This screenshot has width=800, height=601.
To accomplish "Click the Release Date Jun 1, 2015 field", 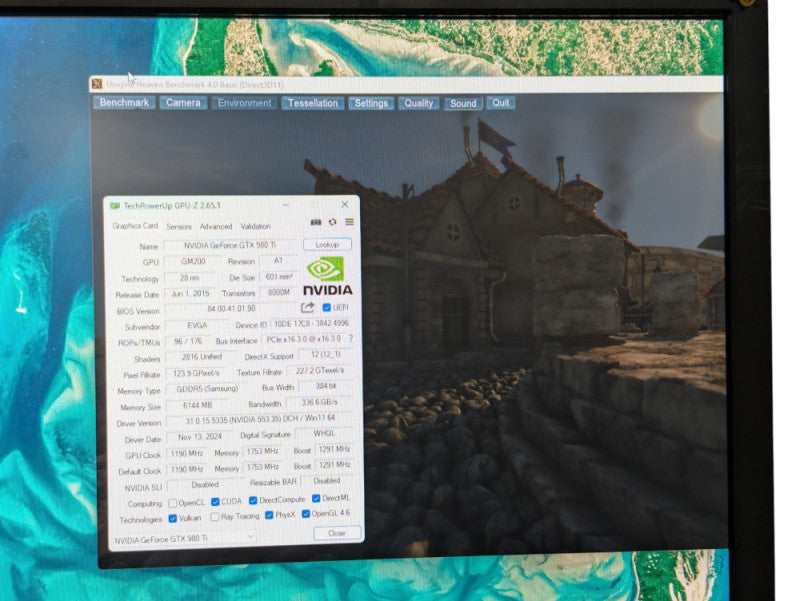I will tap(190, 294).
